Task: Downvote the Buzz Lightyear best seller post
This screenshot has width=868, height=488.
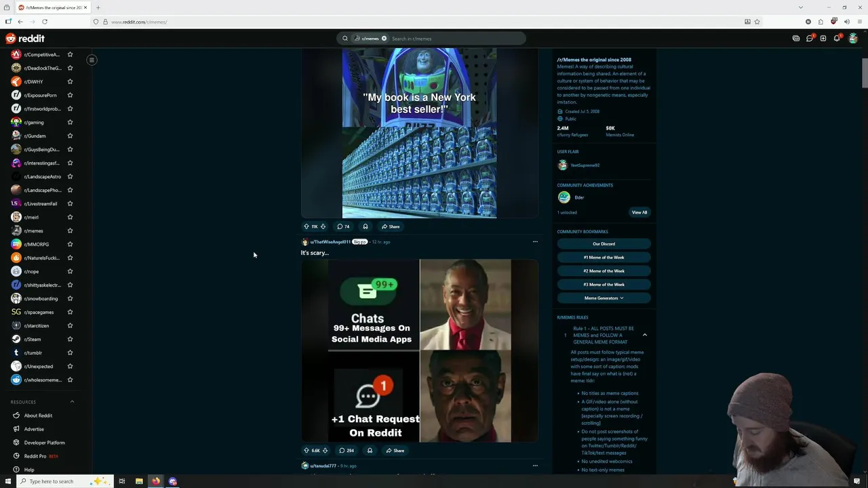Action: (323, 226)
